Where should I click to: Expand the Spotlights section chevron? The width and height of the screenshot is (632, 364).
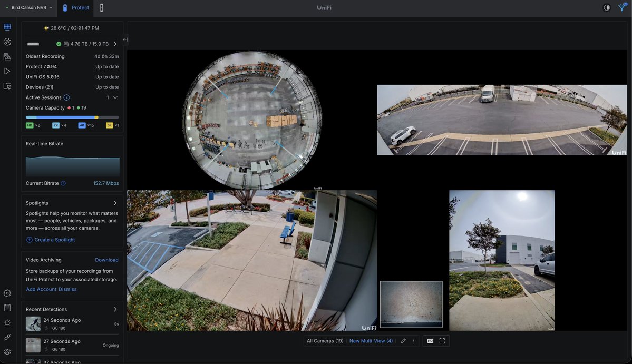[115, 203]
